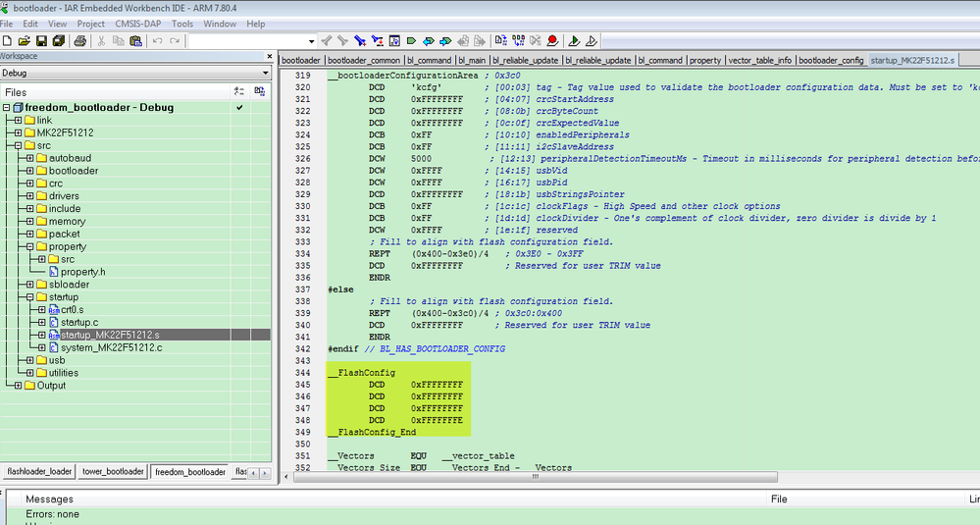The width and height of the screenshot is (980, 525).
Task: Open the CMSIS-DAP menu
Action: pos(136,24)
